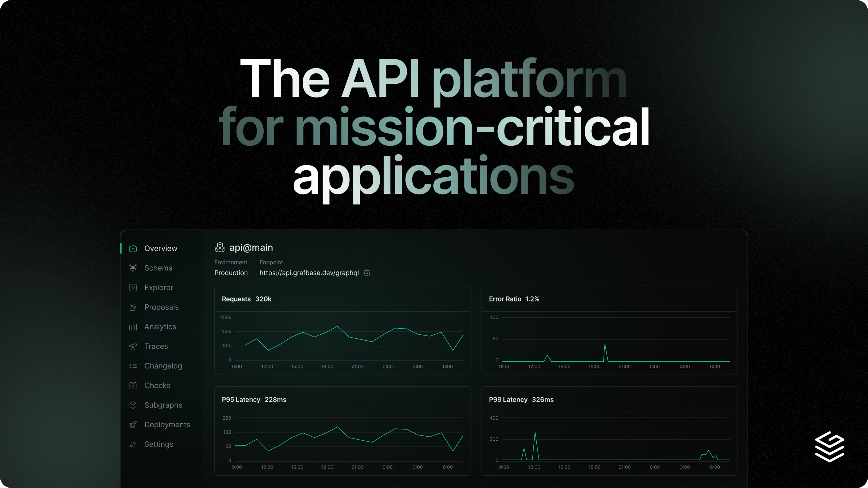Click the Overview home icon
Screen dimensions: 868x488
tap(133, 248)
